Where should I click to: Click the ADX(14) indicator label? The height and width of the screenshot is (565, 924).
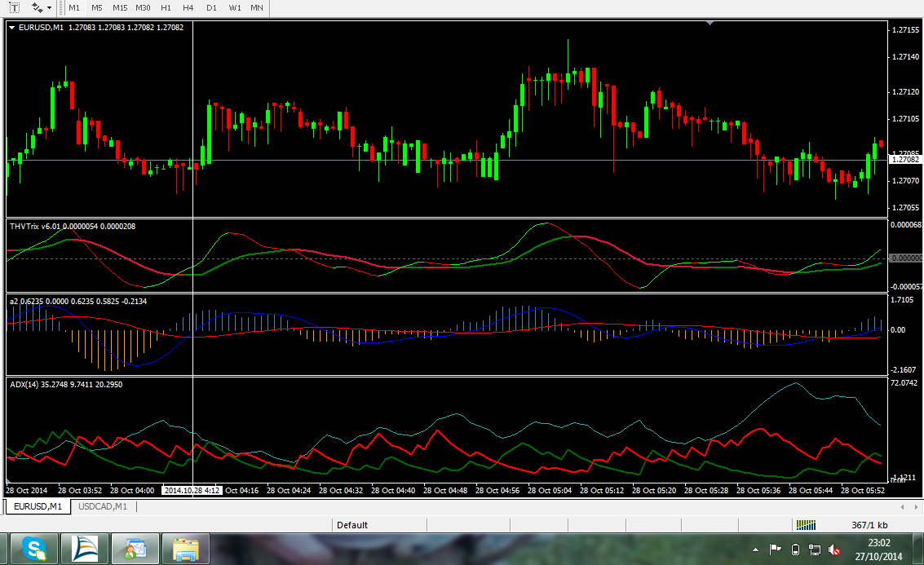66,384
